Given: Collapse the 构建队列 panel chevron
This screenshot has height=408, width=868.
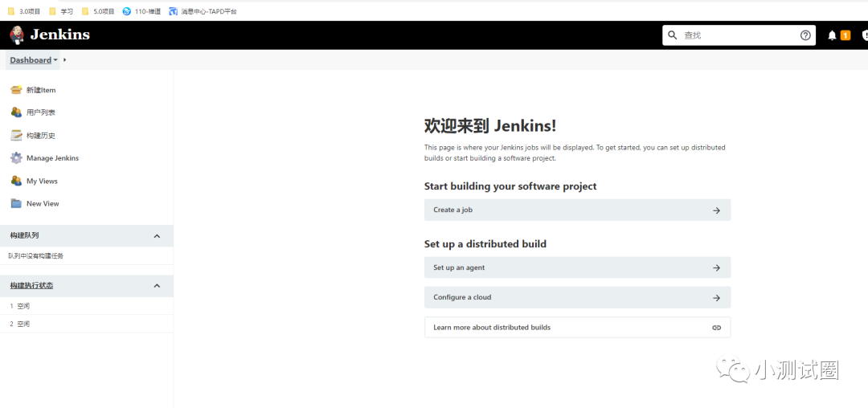Looking at the screenshot, I should coord(157,236).
